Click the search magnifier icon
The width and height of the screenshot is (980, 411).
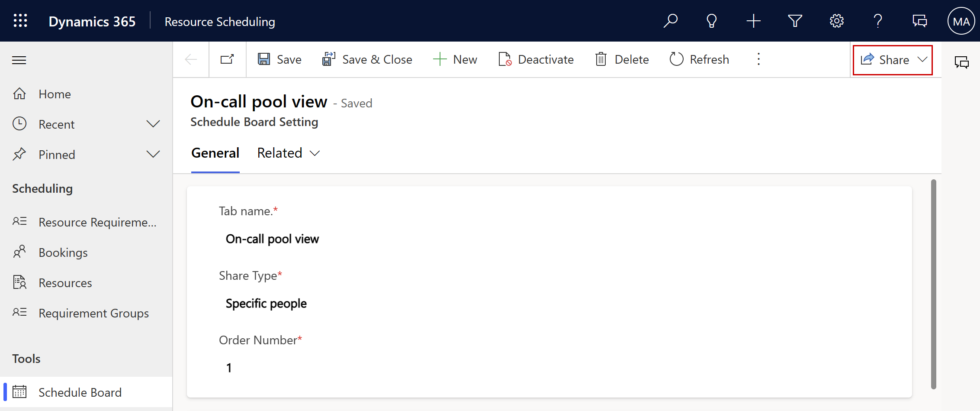(670, 21)
